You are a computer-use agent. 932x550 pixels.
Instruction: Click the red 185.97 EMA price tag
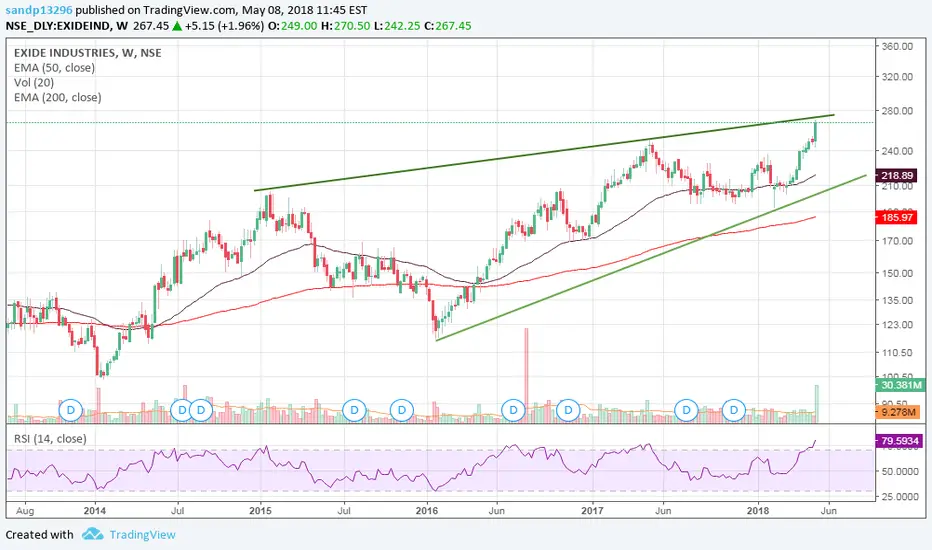click(897, 218)
